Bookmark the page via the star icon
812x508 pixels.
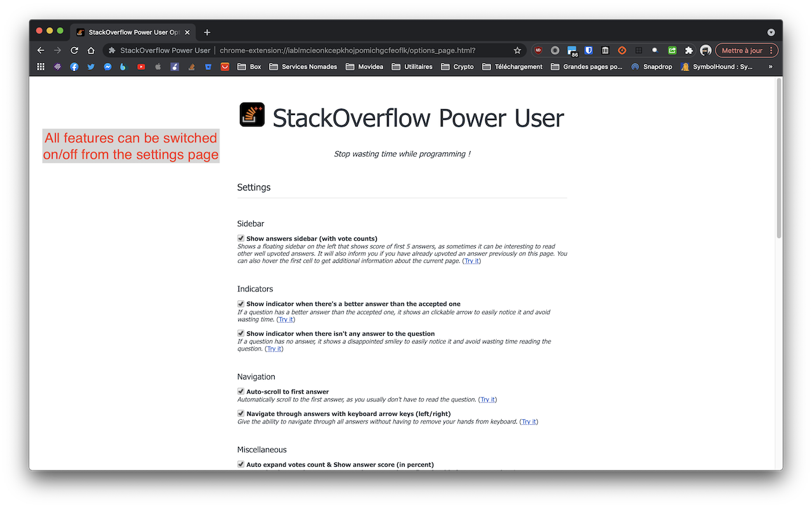[517, 50]
